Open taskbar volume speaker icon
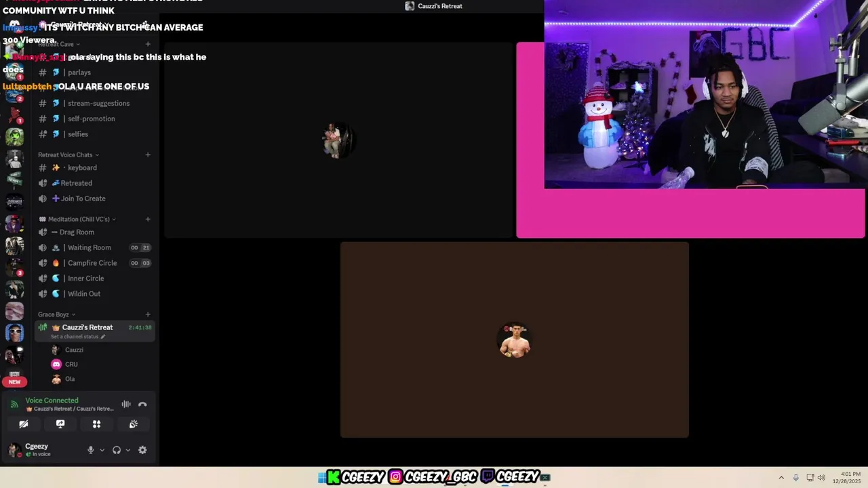 pos(821,477)
